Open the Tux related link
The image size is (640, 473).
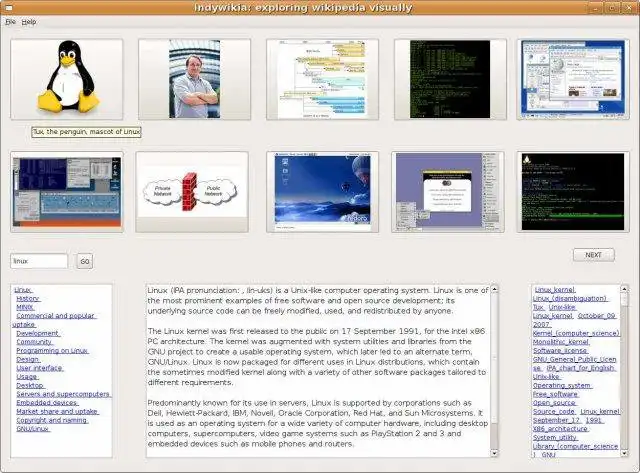click(538, 307)
